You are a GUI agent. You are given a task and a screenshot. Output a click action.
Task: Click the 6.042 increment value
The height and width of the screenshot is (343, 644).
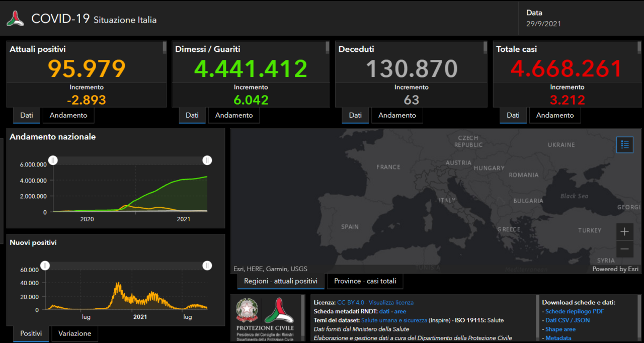tap(251, 100)
